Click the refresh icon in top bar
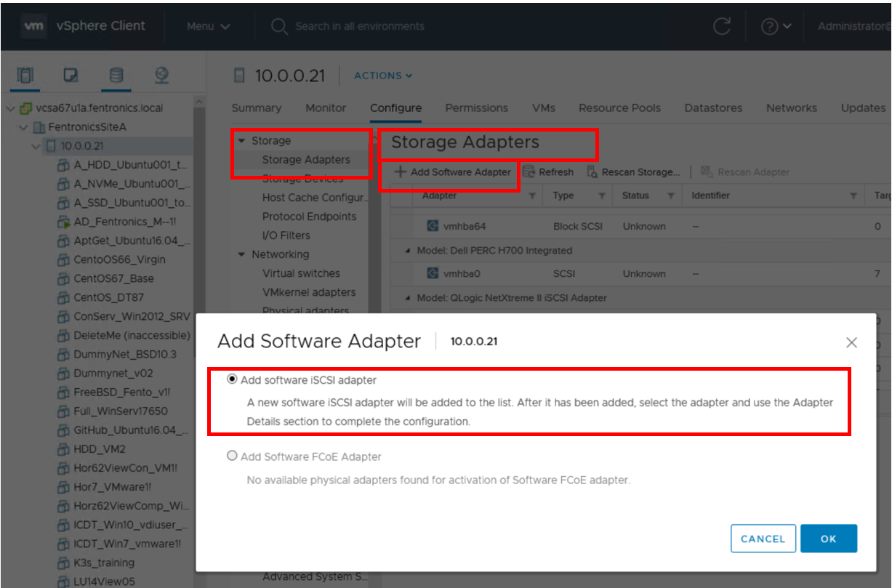This screenshot has width=892, height=588. (x=721, y=26)
